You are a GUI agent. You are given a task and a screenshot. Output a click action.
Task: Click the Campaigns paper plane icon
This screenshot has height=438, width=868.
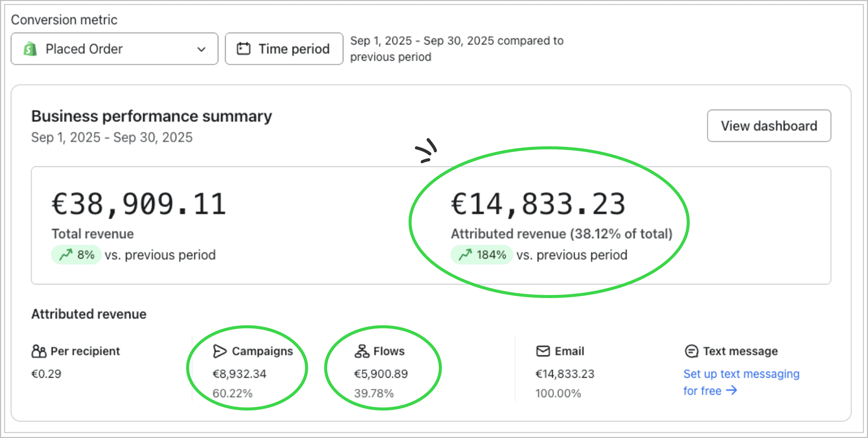(220, 351)
